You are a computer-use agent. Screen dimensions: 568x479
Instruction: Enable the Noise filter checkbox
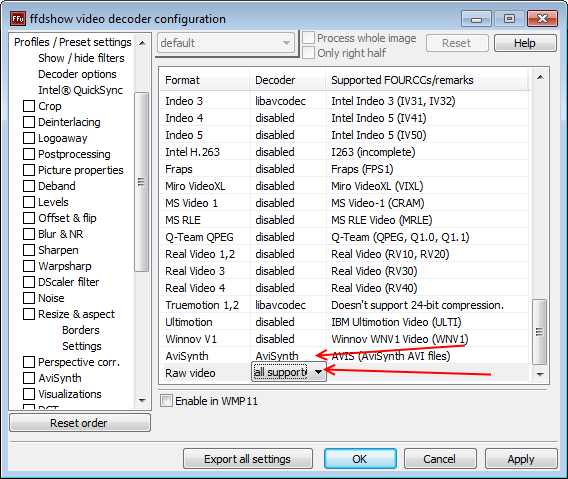(x=29, y=298)
